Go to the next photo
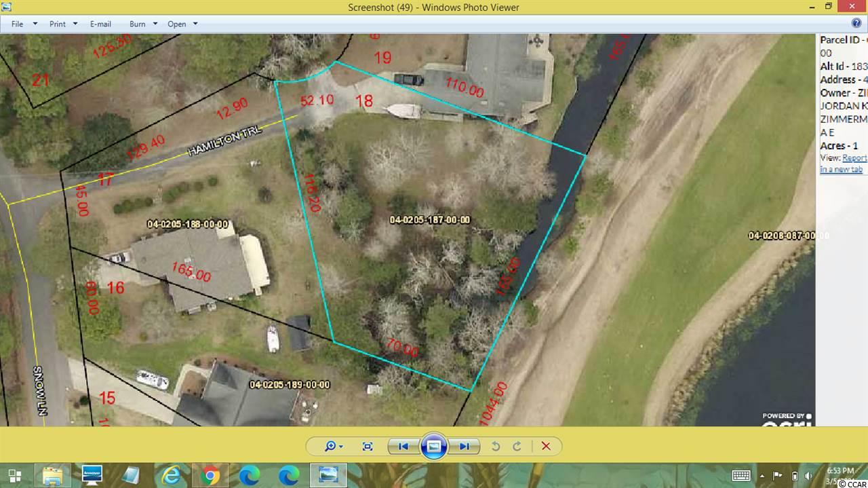 [x=465, y=446]
